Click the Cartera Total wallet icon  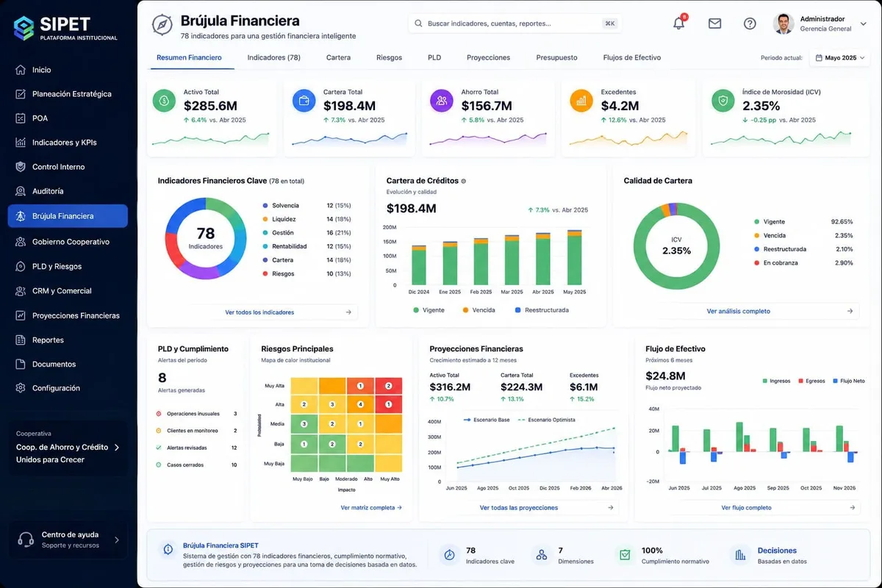304,101
